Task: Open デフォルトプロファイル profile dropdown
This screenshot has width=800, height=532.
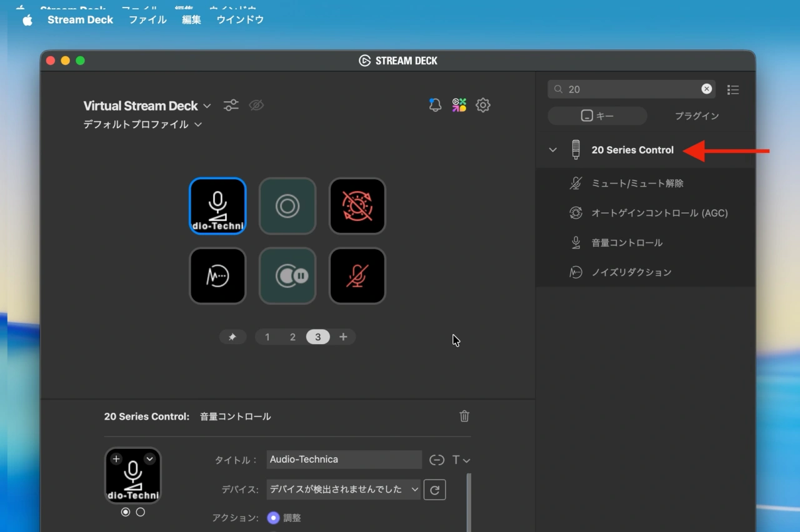Action: 142,124
